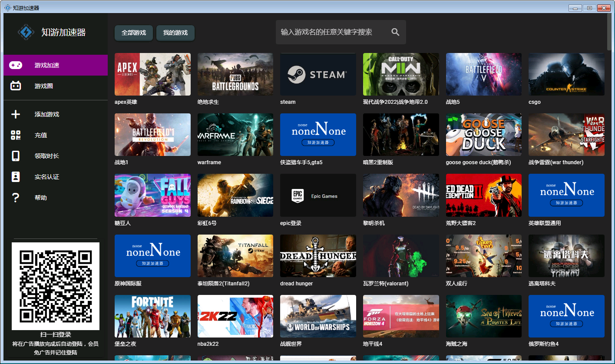Select the It Takes Two thumbnail

coord(484,256)
